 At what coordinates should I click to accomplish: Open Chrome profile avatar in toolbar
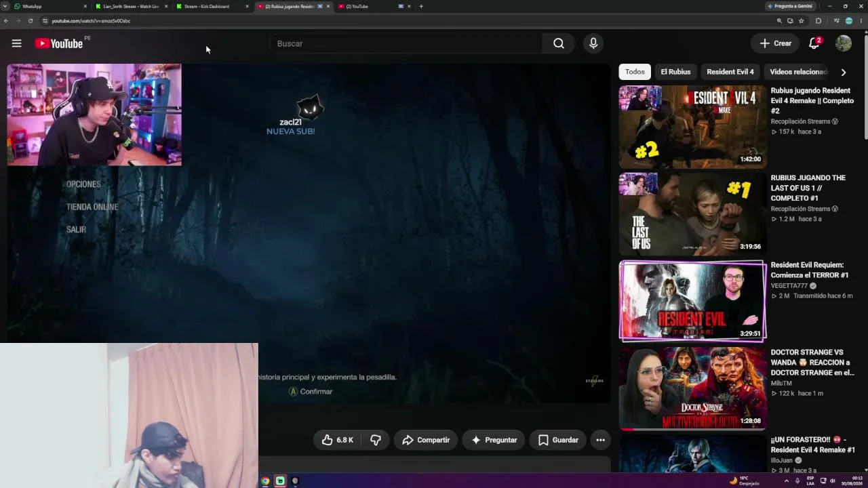pyautogui.click(x=849, y=21)
